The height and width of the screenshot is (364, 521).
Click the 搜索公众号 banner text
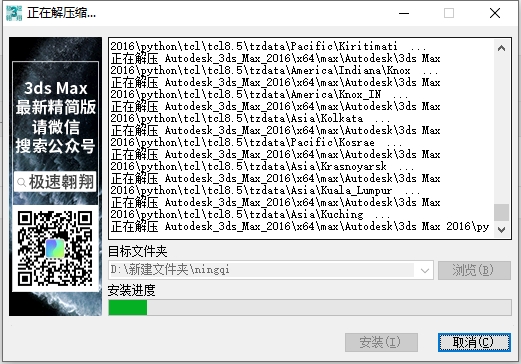[55, 146]
